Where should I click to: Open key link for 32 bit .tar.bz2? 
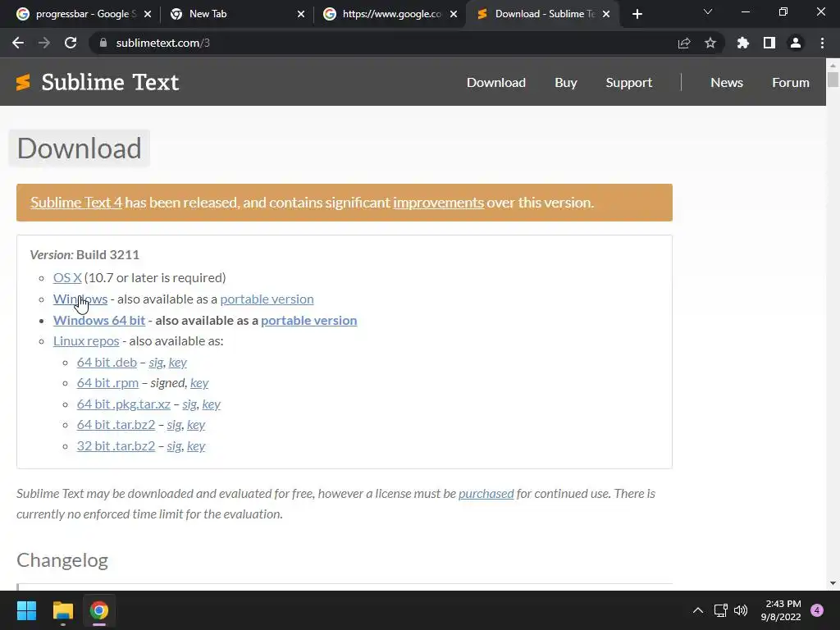click(x=196, y=446)
